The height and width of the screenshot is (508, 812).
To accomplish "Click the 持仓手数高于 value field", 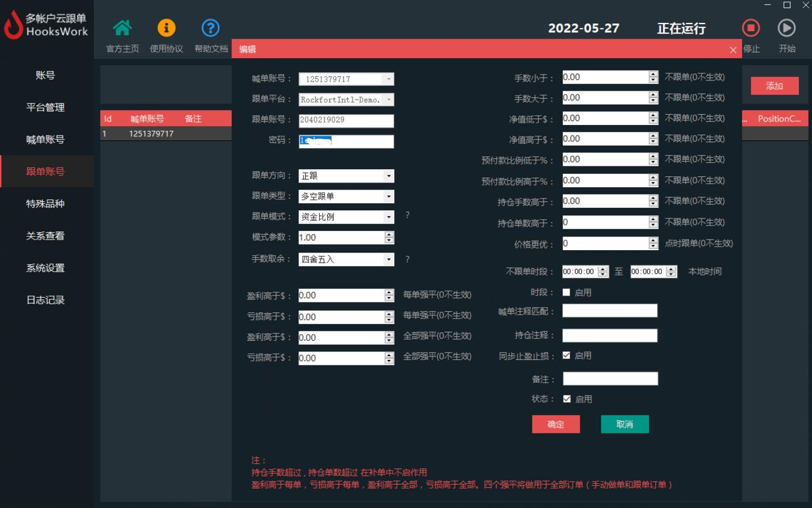I will coord(605,201).
